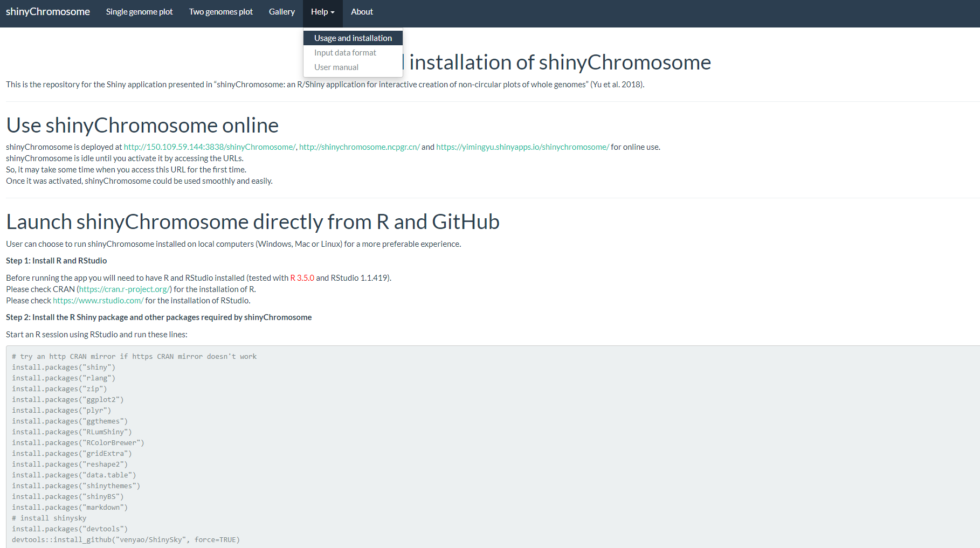Click the install.packages("shinyBS") code line
980x548 pixels.
68,497
